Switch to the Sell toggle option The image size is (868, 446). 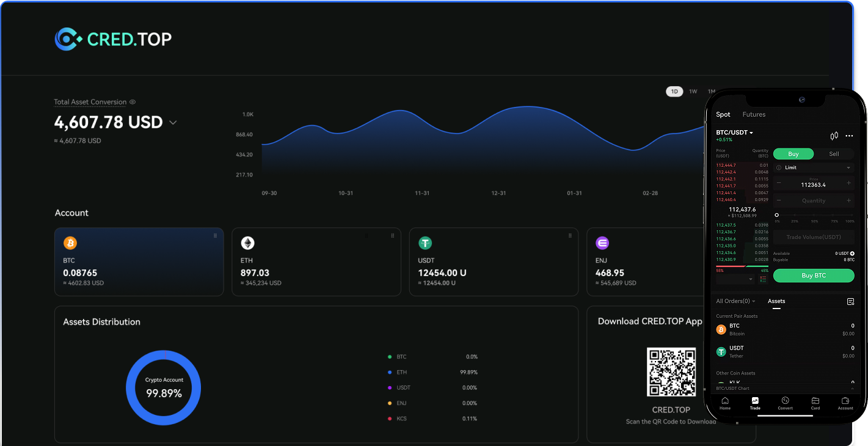(x=834, y=154)
